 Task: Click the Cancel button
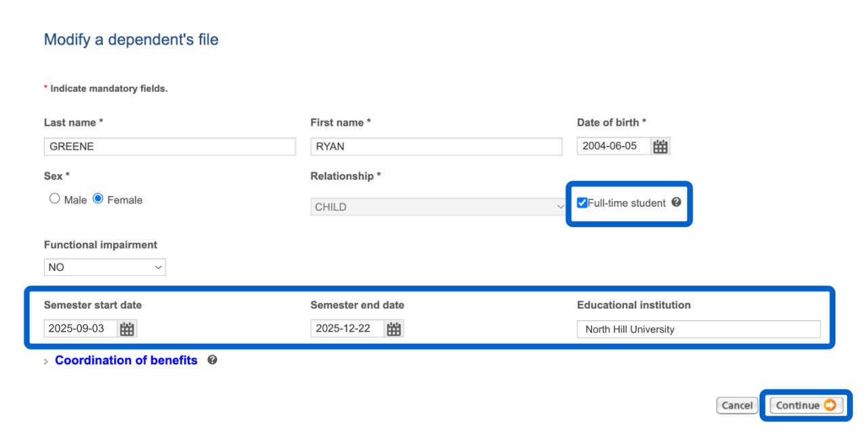(736, 406)
